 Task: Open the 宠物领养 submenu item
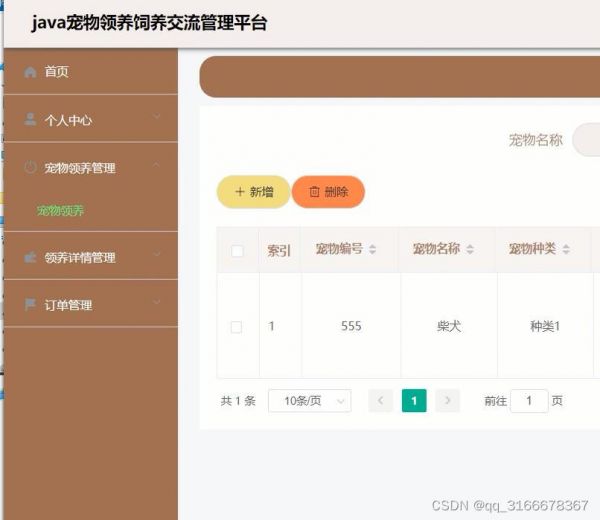click(60, 210)
